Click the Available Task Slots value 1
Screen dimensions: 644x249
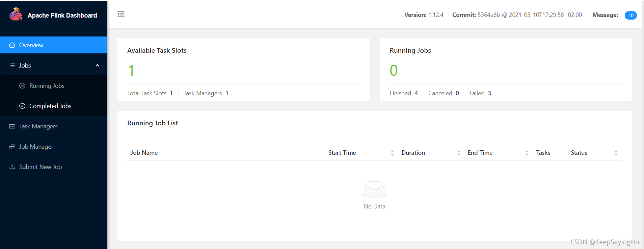click(x=131, y=70)
